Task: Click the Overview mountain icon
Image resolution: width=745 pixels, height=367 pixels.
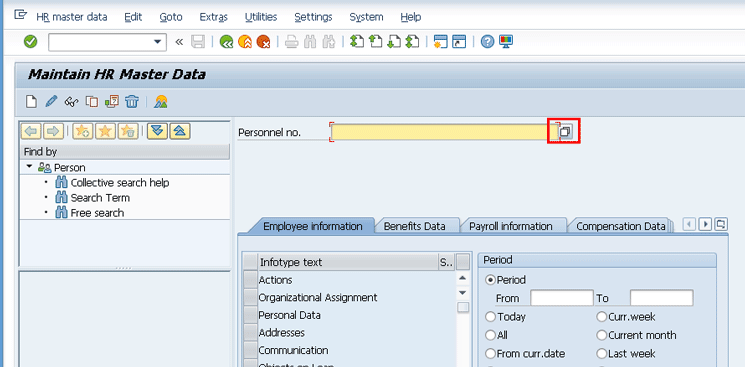Action: 161,101
